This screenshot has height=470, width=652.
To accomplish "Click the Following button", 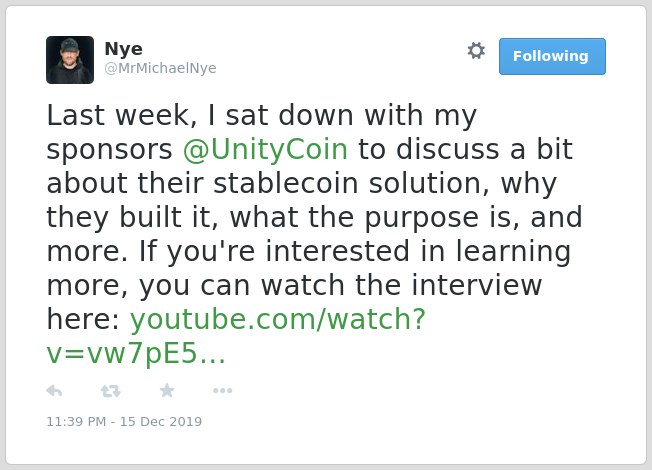I will point(552,57).
